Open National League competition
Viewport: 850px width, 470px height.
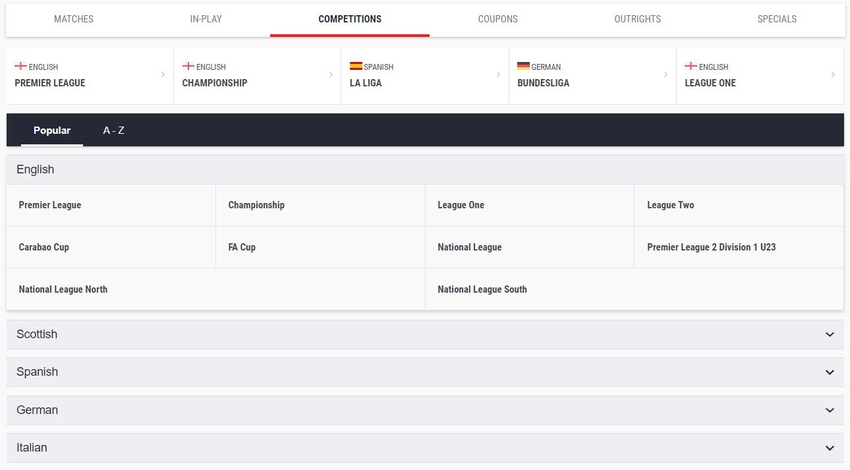click(530, 247)
